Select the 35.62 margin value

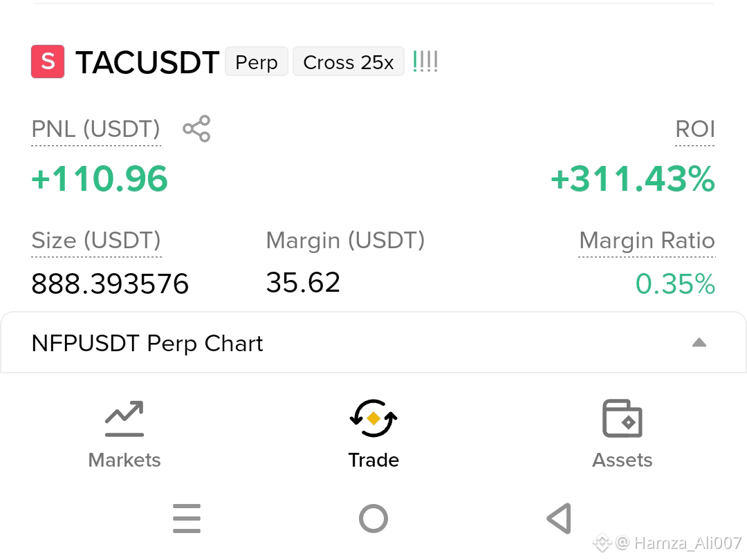click(303, 282)
